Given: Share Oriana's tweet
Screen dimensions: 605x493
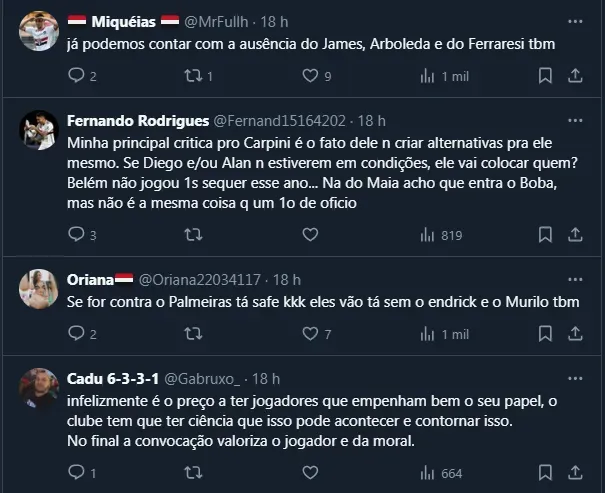Looking at the screenshot, I should click(x=576, y=334).
